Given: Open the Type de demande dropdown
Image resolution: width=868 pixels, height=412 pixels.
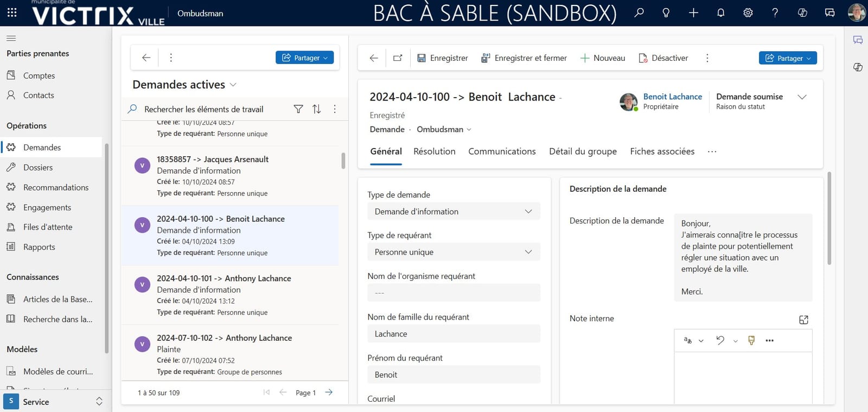Looking at the screenshot, I should pos(454,212).
